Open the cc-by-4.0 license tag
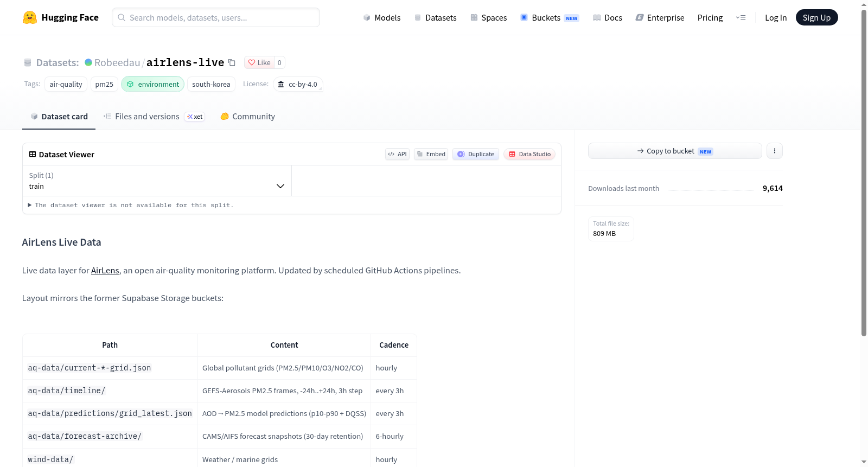The width and height of the screenshot is (868, 467). (x=298, y=84)
